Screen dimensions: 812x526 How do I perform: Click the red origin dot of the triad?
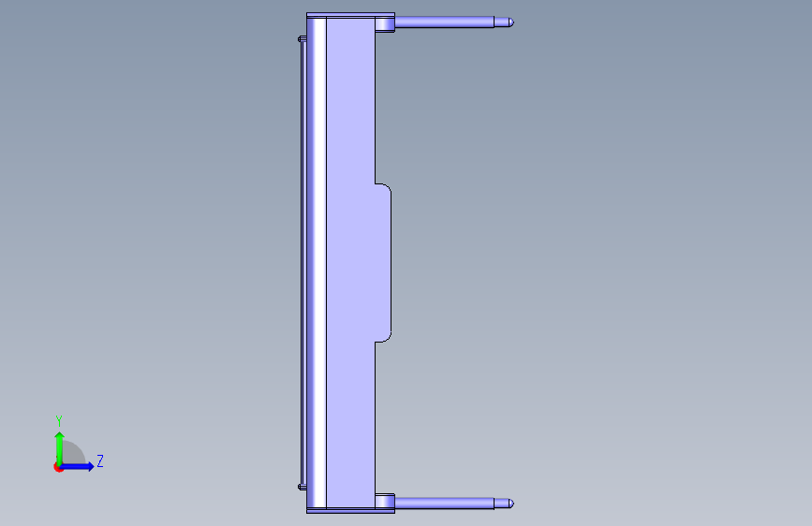pos(58,468)
